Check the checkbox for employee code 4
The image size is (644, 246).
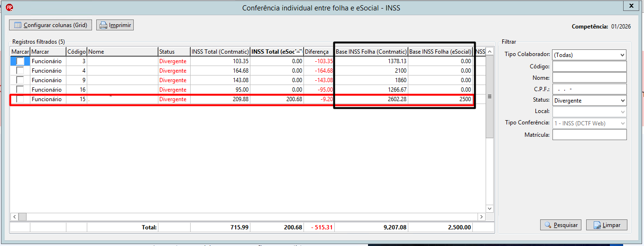coord(20,71)
